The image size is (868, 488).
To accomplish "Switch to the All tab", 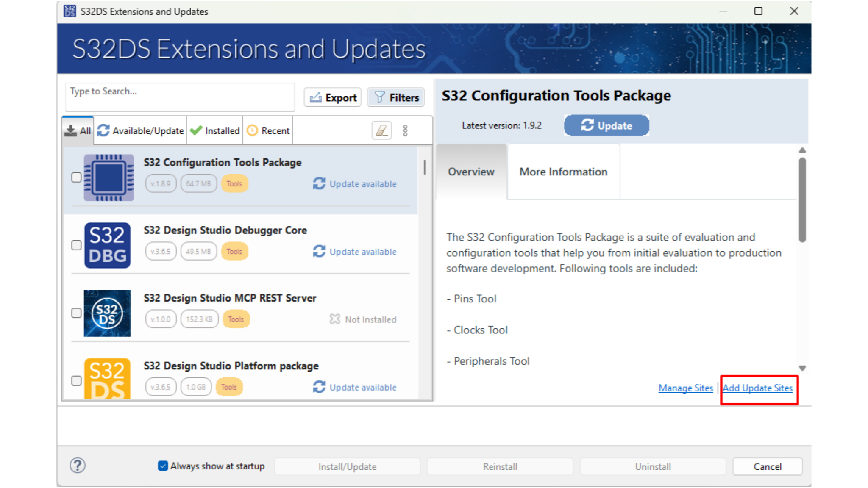I will tap(78, 130).
